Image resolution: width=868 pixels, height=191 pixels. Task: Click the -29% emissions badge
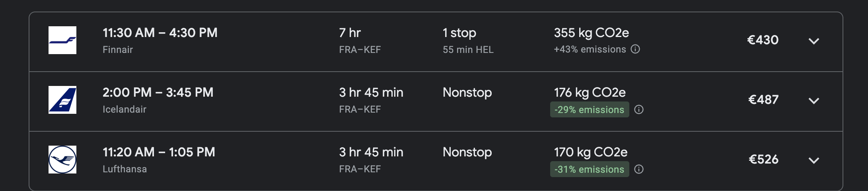pyautogui.click(x=590, y=109)
